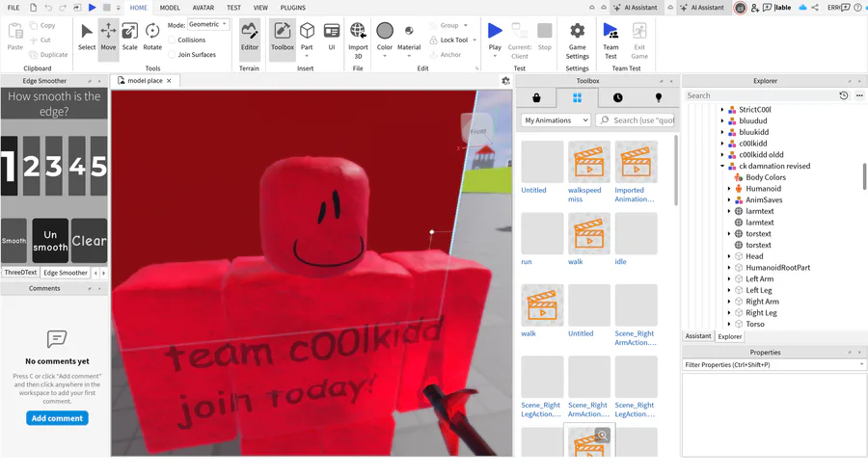Insert a Part
Screen dimensions: 868x475
pyautogui.click(x=307, y=39)
